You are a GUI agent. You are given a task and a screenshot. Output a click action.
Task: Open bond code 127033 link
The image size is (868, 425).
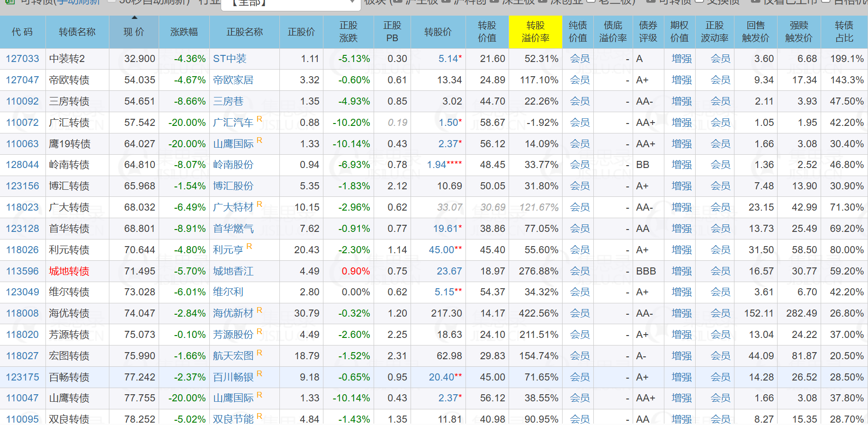(x=22, y=59)
